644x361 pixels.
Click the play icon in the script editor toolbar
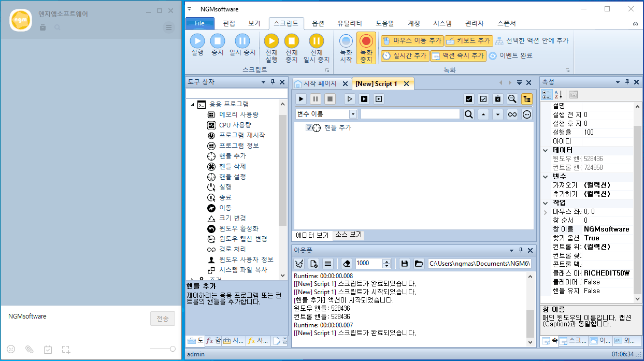[301, 98]
